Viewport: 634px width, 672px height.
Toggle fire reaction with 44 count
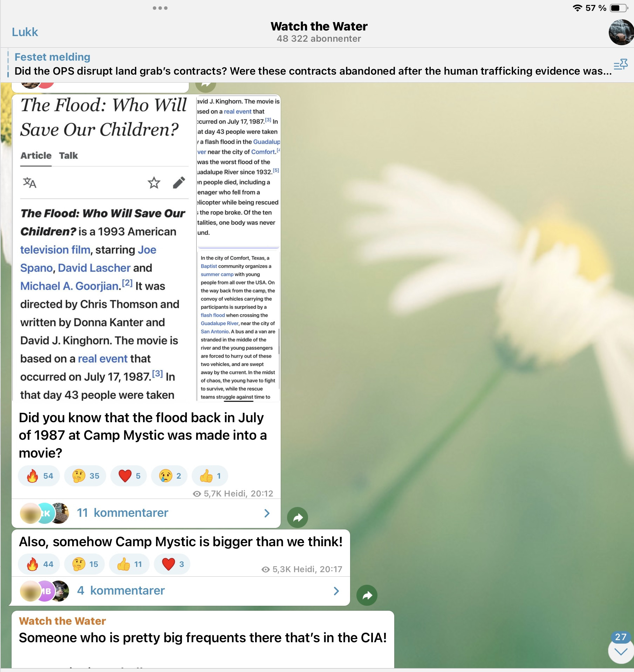point(39,564)
